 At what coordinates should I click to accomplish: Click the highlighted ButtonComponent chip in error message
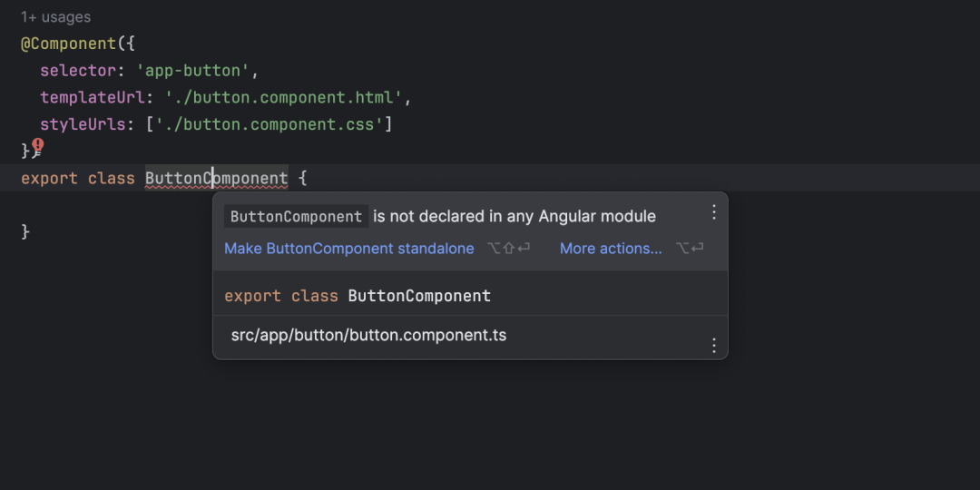296,217
